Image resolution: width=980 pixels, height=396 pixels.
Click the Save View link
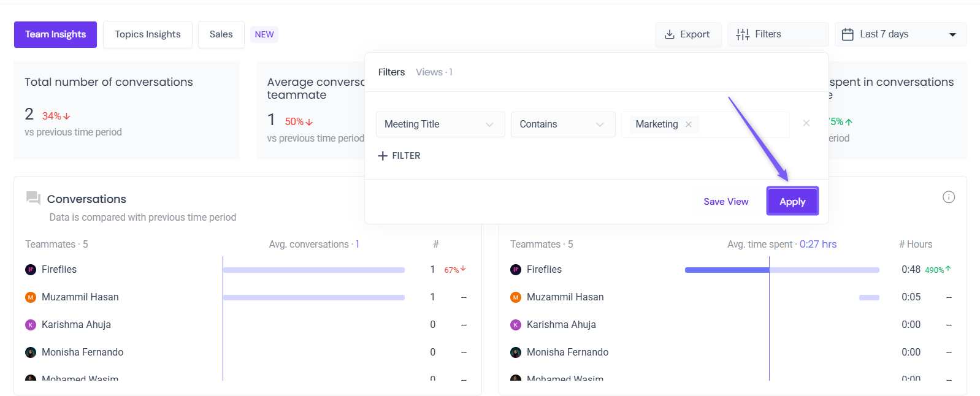[x=725, y=202]
